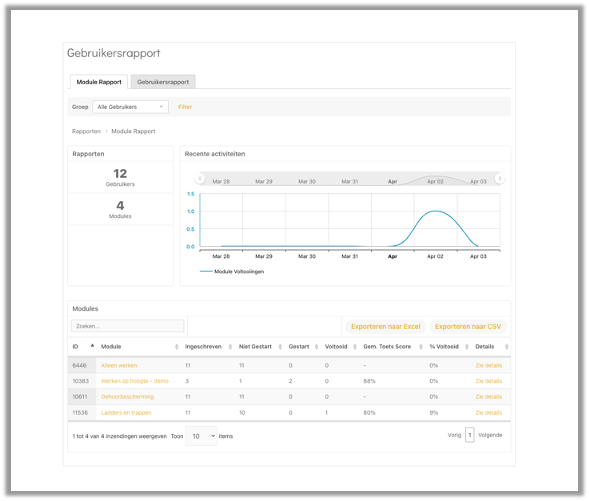Click the Filter link

pos(185,107)
